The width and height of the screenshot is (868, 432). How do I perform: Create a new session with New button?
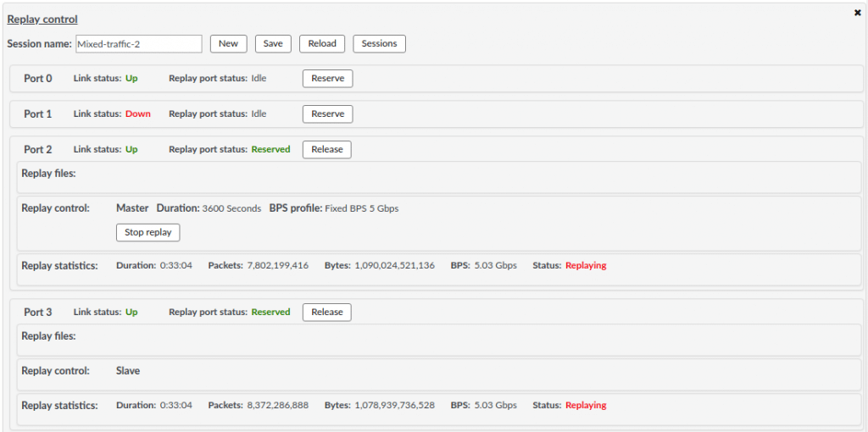tap(228, 44)
